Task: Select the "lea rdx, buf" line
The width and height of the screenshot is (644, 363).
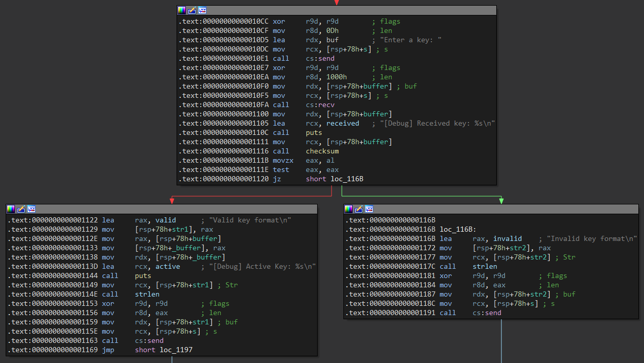Action: (x=310, y=40)
